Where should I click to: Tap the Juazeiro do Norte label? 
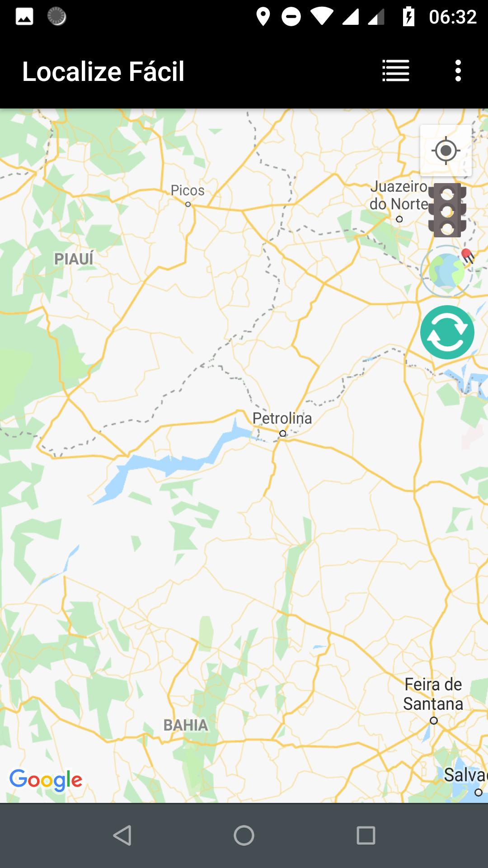(x=399, y=195)
